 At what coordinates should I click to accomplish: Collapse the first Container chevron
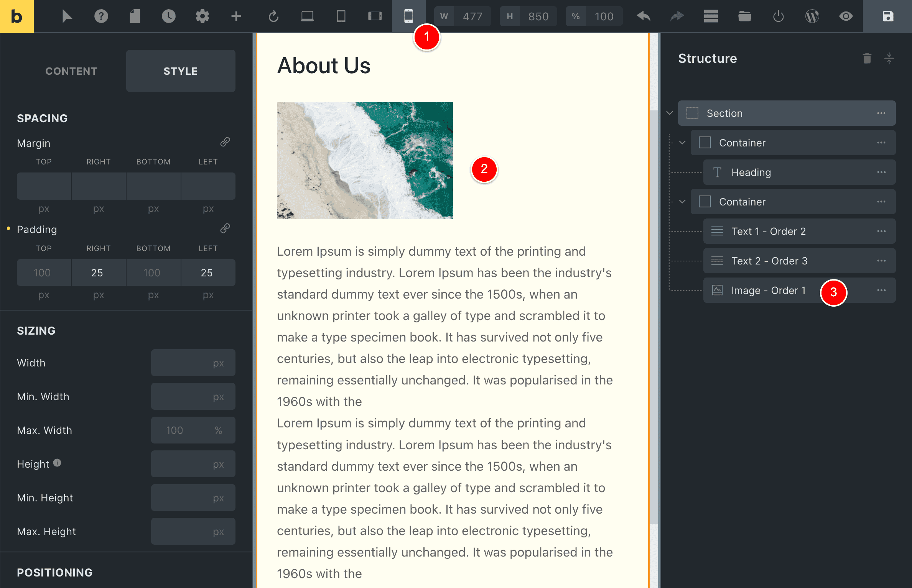pyautogui.click(x=682, y=143)
